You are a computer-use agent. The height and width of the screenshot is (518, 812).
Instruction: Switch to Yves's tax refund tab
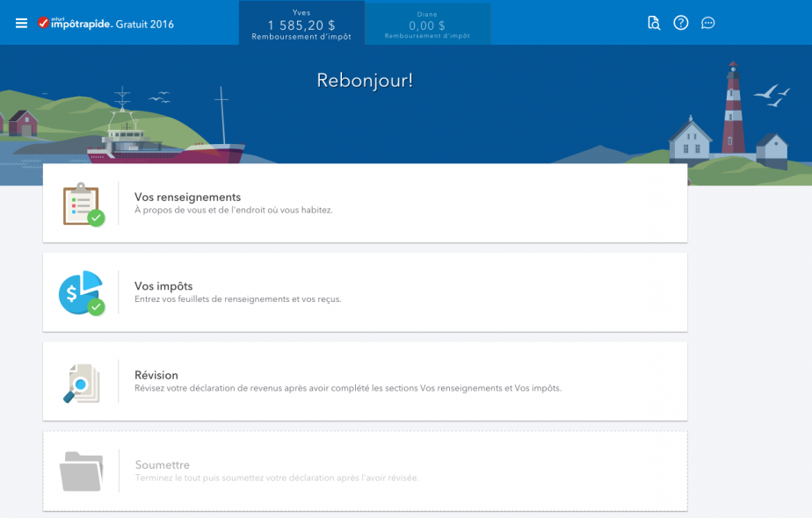[301, 24]
